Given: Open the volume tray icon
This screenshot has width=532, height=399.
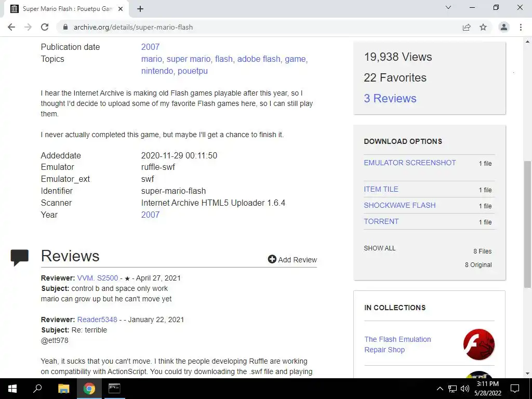Looking at the screenshot, I should pos(464,389).
